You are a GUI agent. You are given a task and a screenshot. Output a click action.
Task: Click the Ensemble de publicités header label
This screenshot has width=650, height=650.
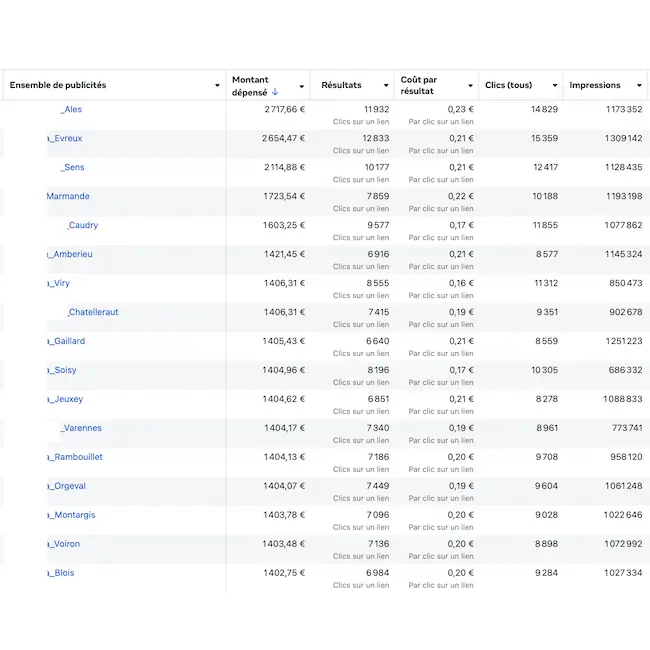pos(58,85)
